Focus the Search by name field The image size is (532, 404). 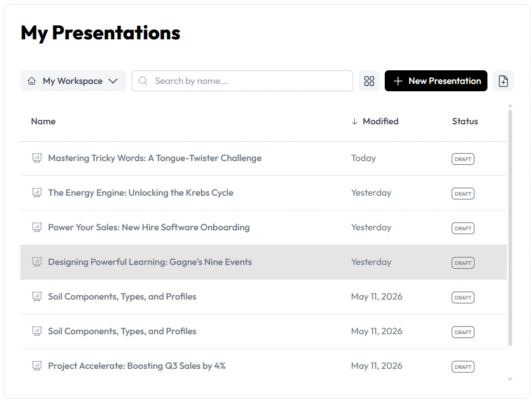click(242, 81)
